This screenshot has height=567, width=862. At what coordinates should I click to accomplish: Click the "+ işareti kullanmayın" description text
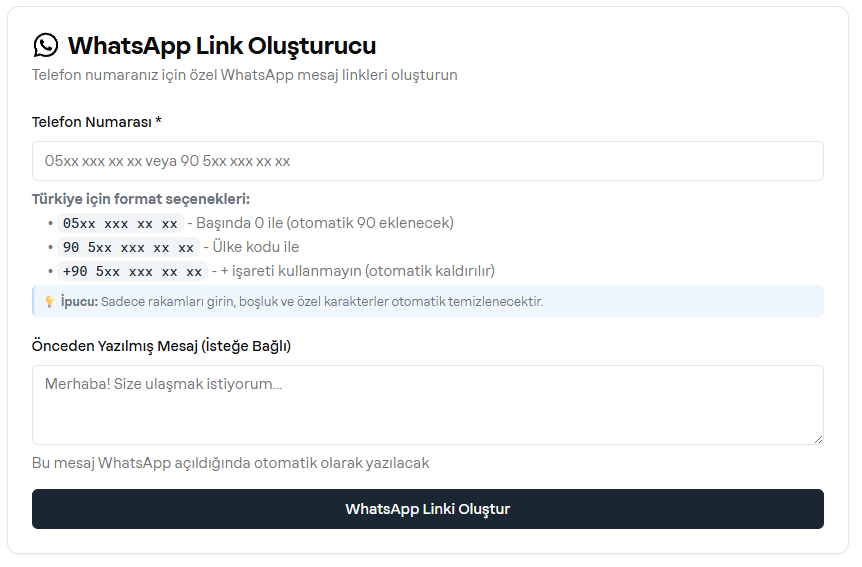pyautogui.click(x=357, y=271)
